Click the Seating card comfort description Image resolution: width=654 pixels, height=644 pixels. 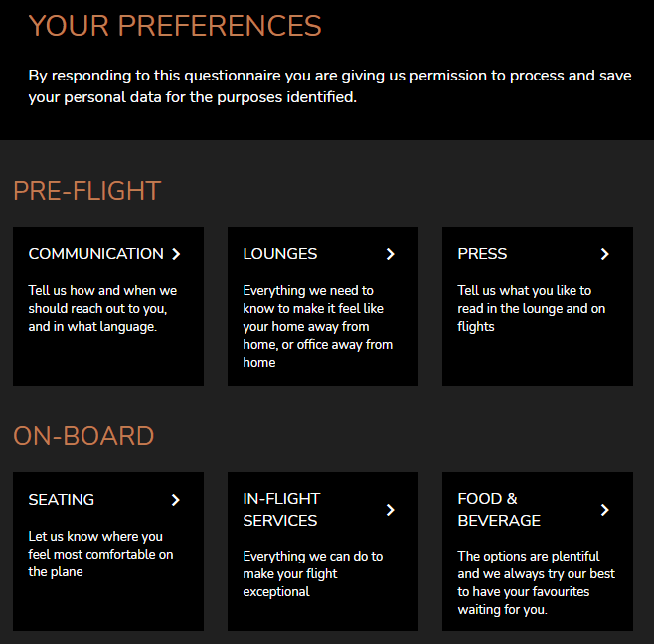click(100, 554)
